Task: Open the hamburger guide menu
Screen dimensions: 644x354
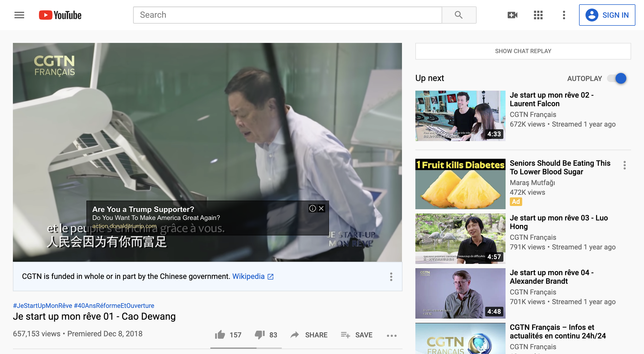Action: (x=19, y=15)
